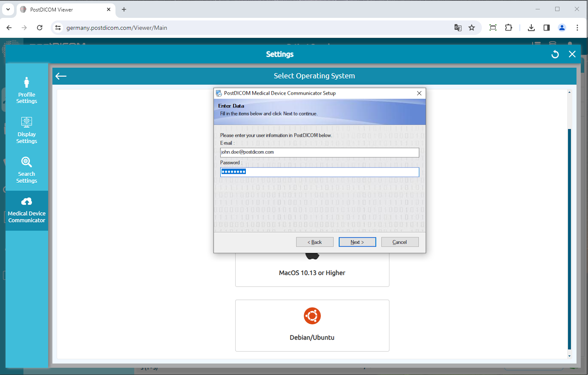This screenshot has width=588, height=375.
Task: Click the browser back navigation arrow
Action: [x=9, y=28]
